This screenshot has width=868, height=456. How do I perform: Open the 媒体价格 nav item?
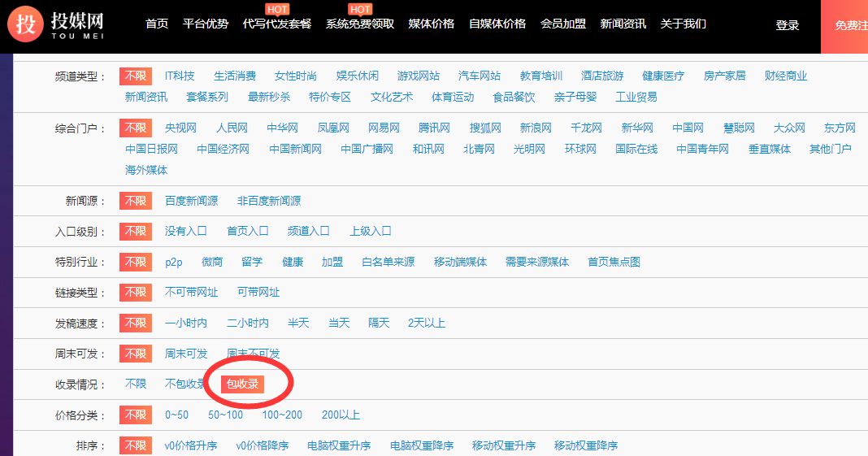point(432,24)
